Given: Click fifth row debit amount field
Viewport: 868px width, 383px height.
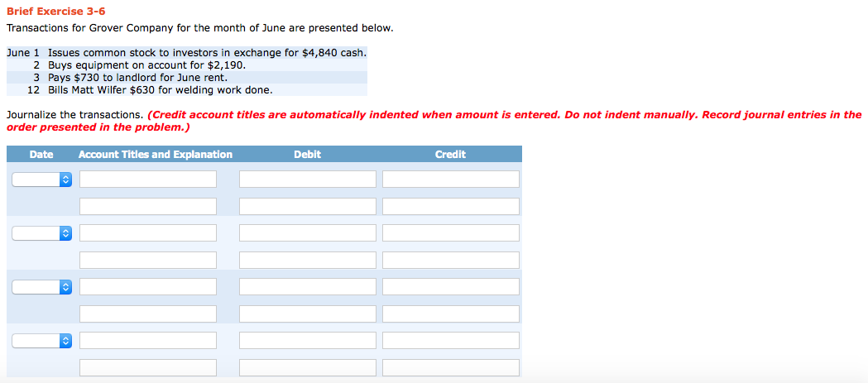Looking at the screenshot, I should tap(307, 287).
